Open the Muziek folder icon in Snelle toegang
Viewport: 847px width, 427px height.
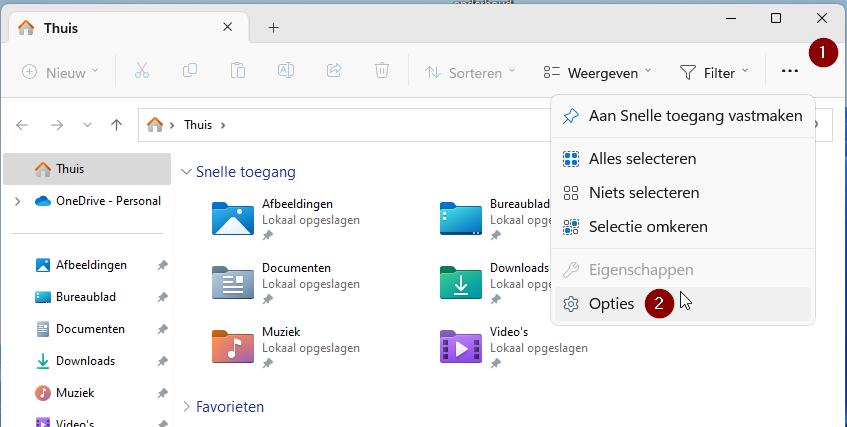click(x=233, y=346)
